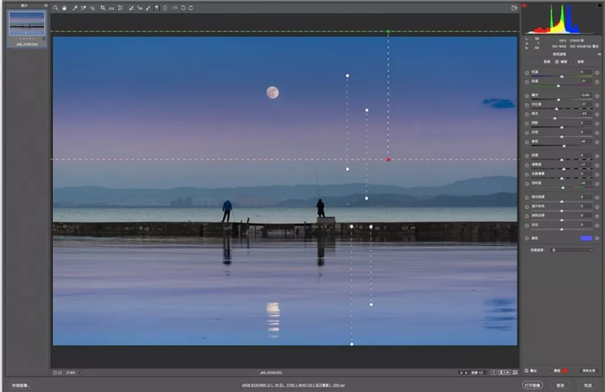Screen dimensions: 605x392
Task: Select the White Balance eyedropper tool
Action: coord(75,8)
